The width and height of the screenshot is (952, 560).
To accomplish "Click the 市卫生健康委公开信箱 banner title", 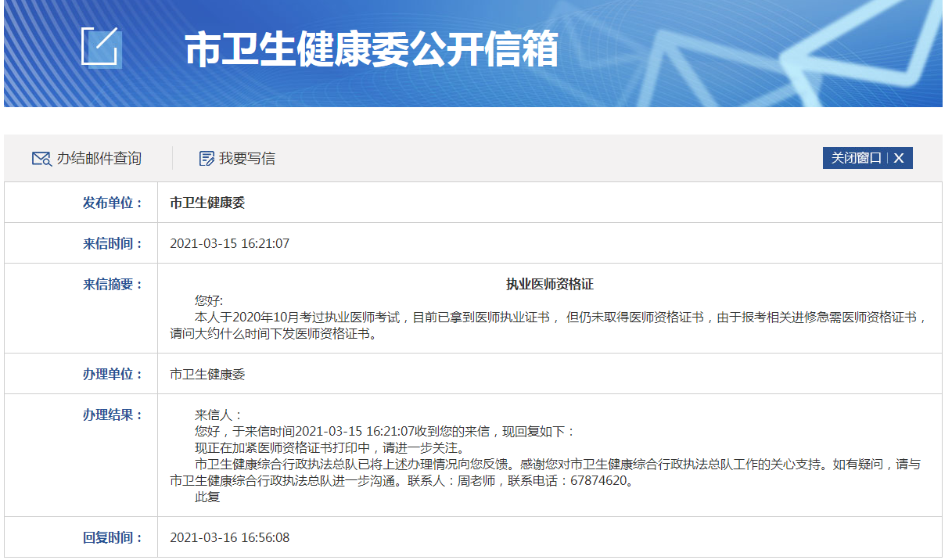I will [372, 49].
